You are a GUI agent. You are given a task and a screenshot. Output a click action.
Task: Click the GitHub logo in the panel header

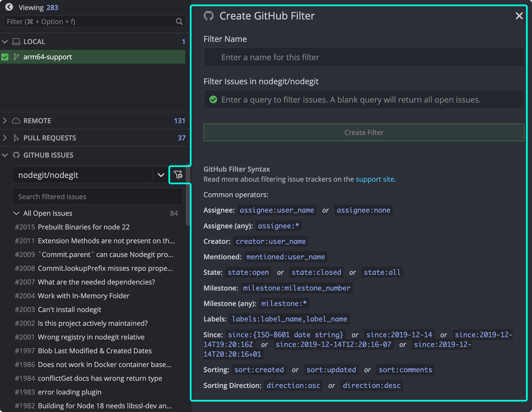pyautogui.click(x=209, y=16)
